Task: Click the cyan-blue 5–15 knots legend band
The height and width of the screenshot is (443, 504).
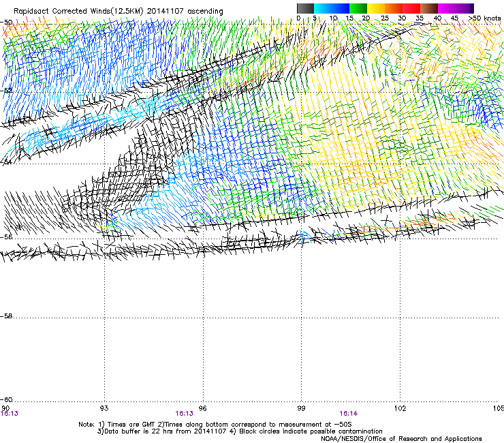Action: pyautogui.click(x=332, y=8)
